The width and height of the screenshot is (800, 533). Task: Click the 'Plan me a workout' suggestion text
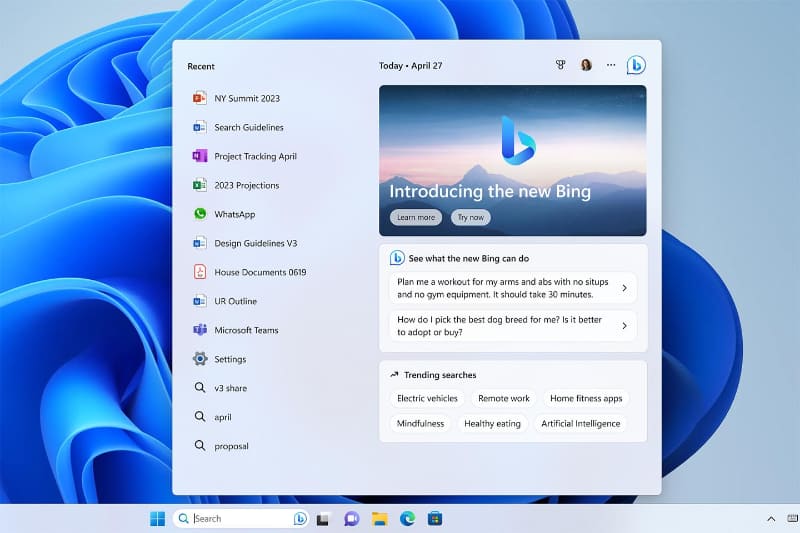pos(503,288)
